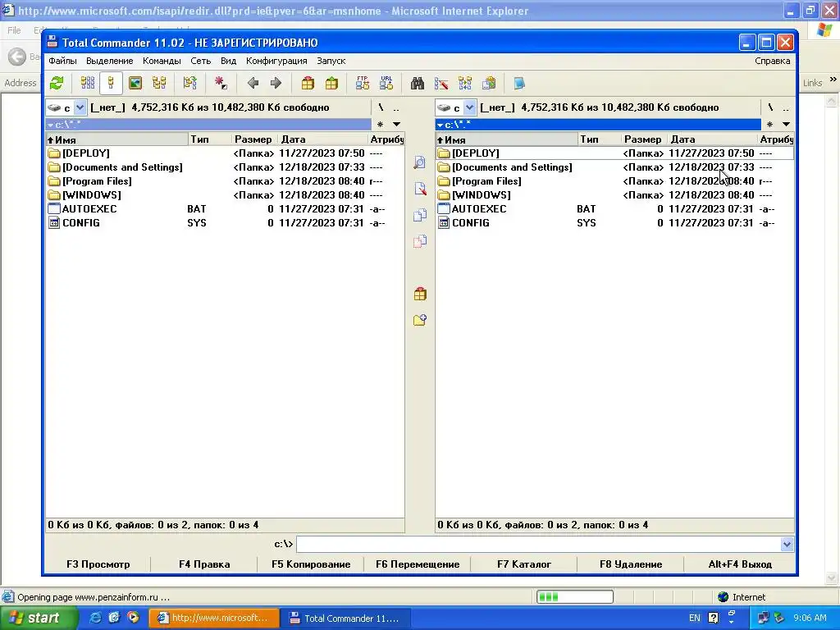The width and height of the screenshot is (840, 630).
Task: Open the Конфигурация menu
Action: click(276, 61)
